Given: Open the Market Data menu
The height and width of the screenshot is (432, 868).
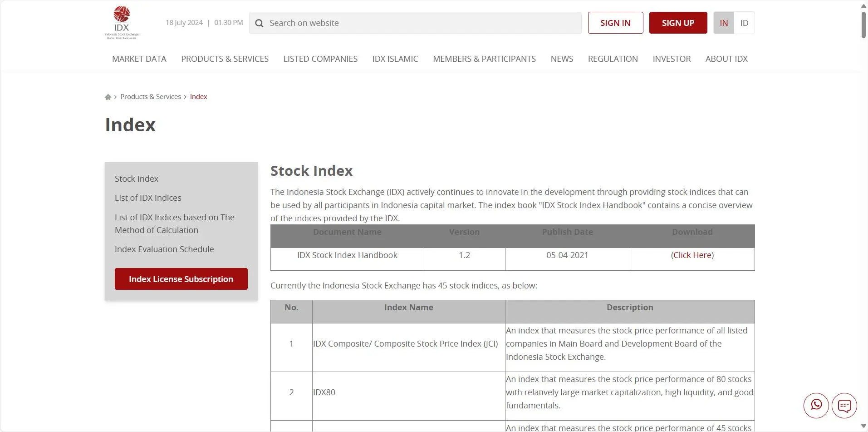Looking at the screenshot, I should 139,59.
